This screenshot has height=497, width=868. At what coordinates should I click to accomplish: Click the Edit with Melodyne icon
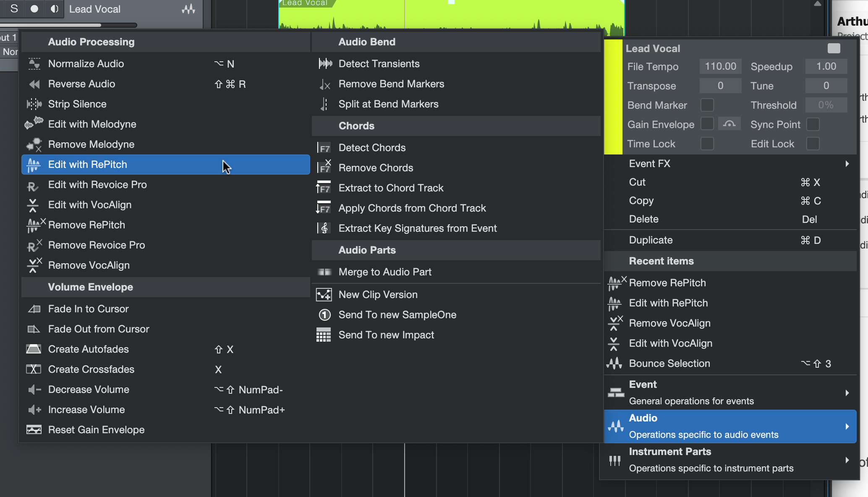(x=34, y=123)
